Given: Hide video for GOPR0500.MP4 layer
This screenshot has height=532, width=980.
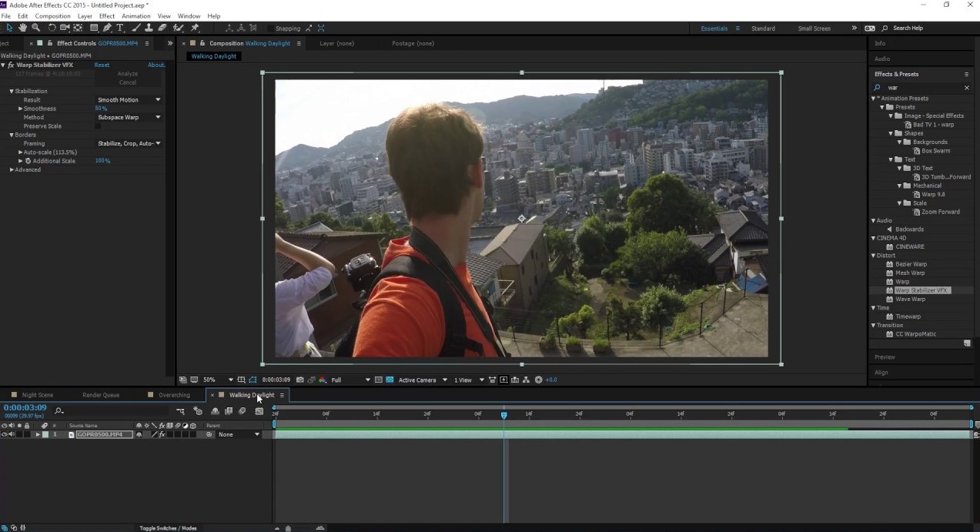Looking at the screenshot, I should [x=5, y=434].
